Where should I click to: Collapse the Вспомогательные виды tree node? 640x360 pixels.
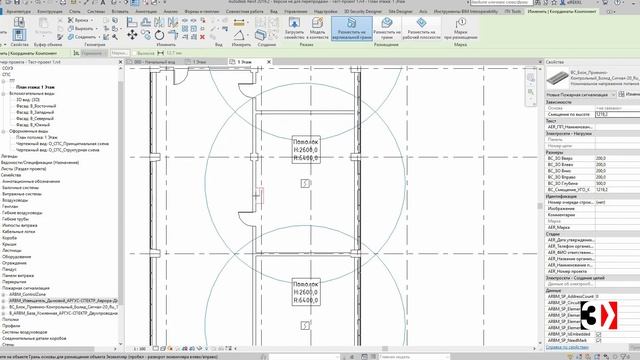(3, 93)
